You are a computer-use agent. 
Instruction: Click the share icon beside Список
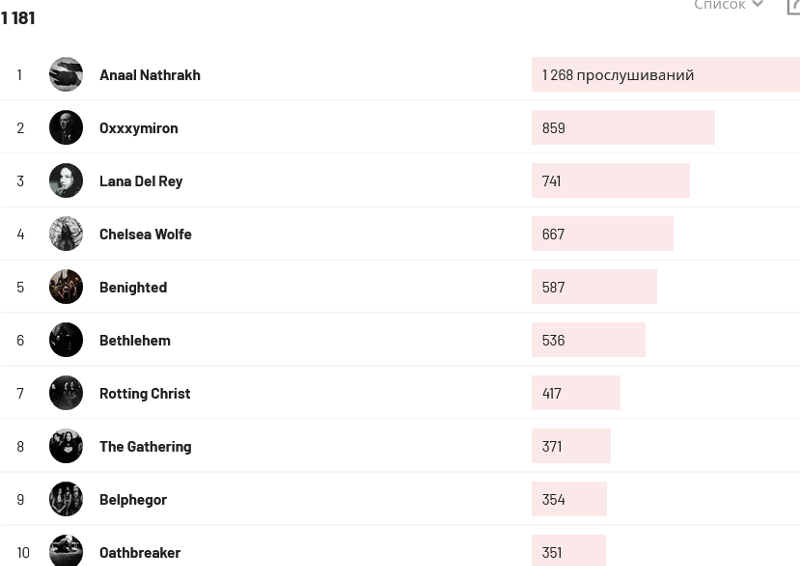pos(793,6)
